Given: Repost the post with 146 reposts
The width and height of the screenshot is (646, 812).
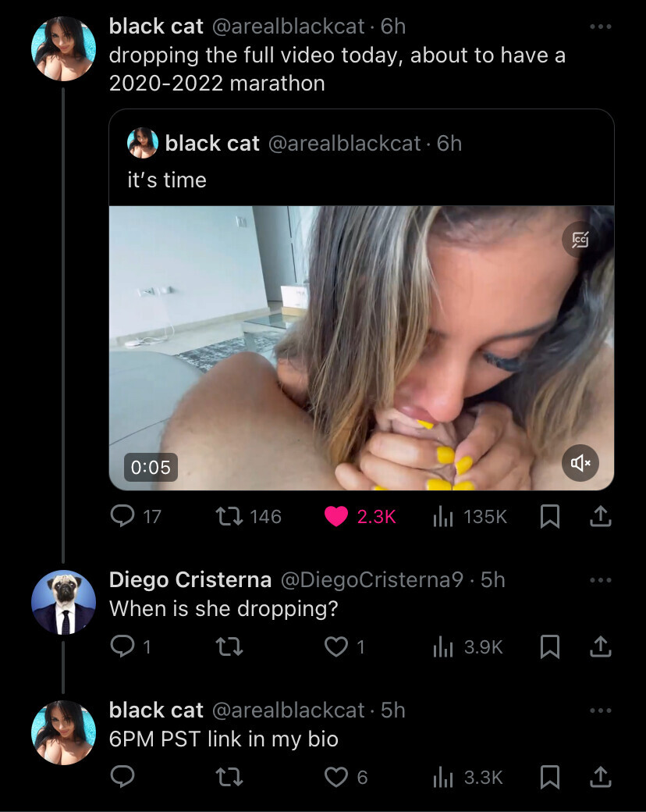Looking at the screenshot, I should tap(228, 516).
